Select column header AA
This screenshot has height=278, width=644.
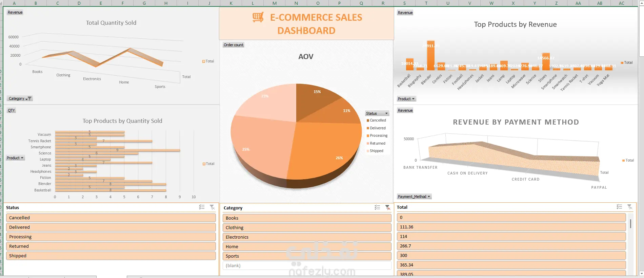click(578, 3)
